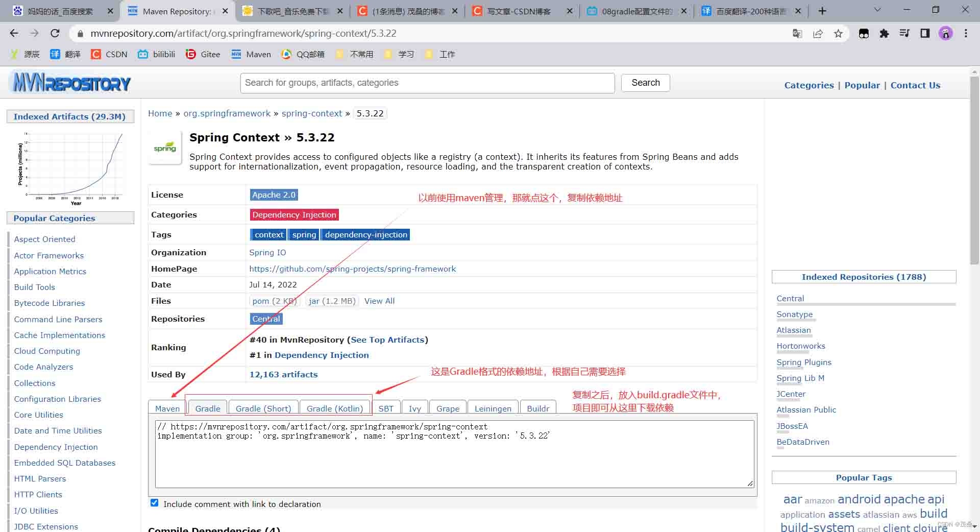Click the user profile avatar

tap(945, 33)
